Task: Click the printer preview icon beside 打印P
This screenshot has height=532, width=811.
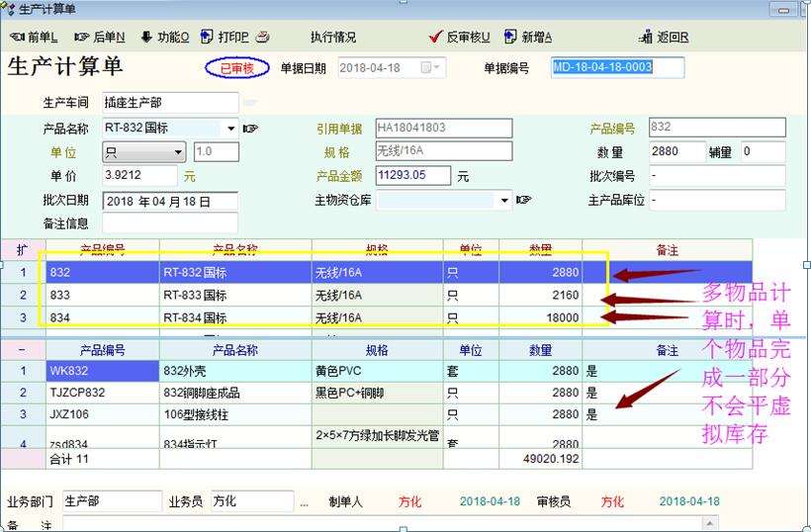Action: 263,38
